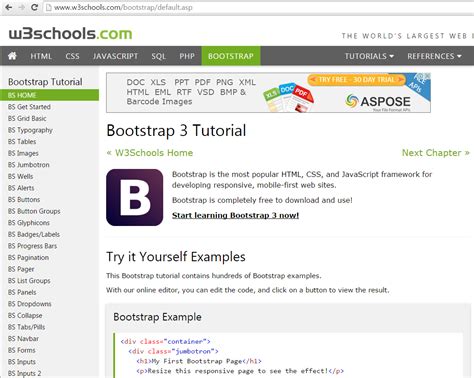Close the Aspose ad with corner icon

pyautogui.click(x=427, y=76)
